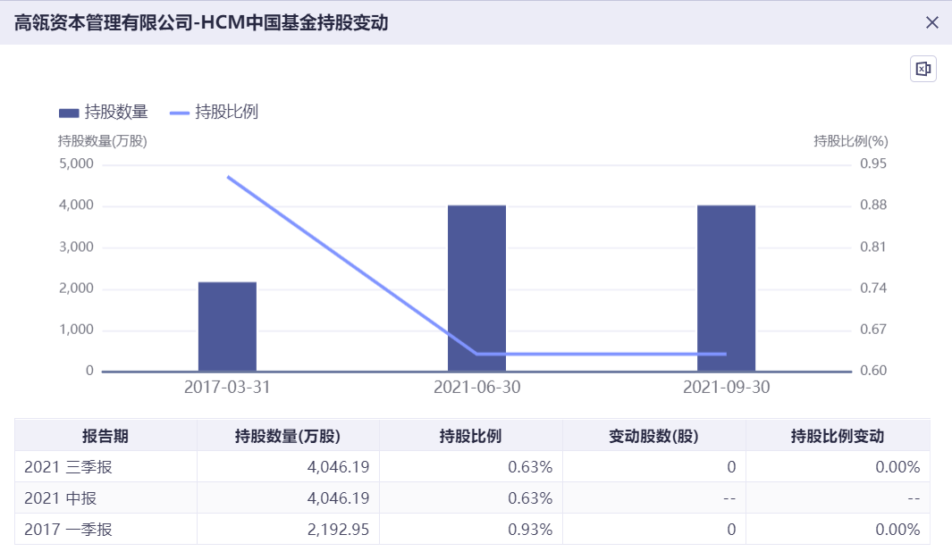Click the 2017-03-31 bar in chart
Screen dimensions: 952x560
[227, 326]
